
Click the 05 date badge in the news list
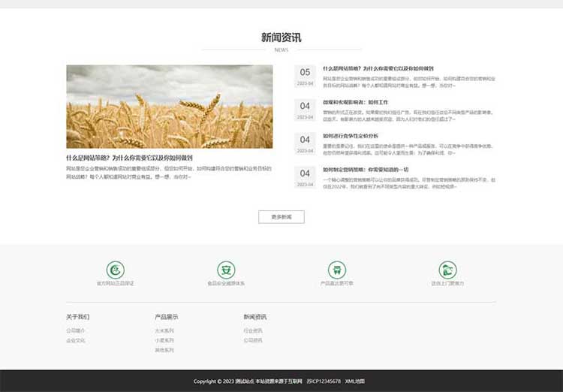tap(306, 76)
